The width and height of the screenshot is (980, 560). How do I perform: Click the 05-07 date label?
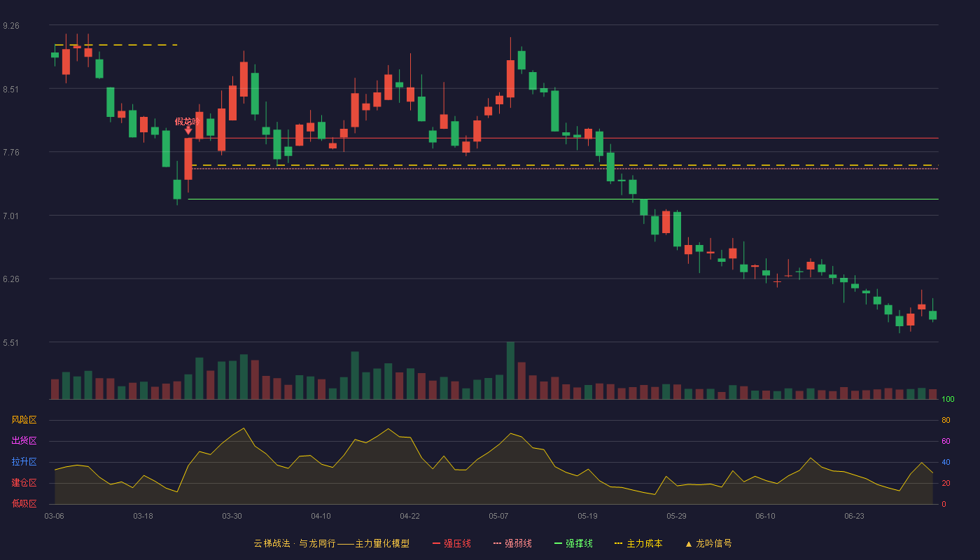(x=498, y=516)
